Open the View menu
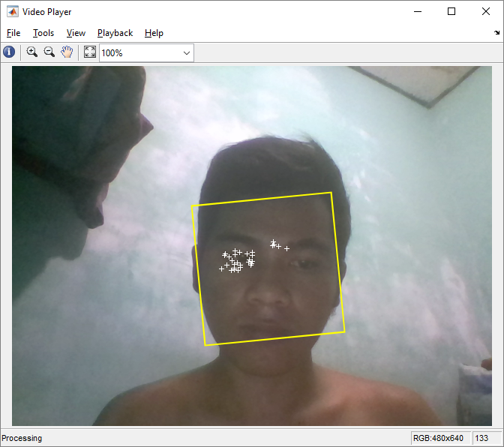The width and height of the screenshot is (504, 447). 76,33
